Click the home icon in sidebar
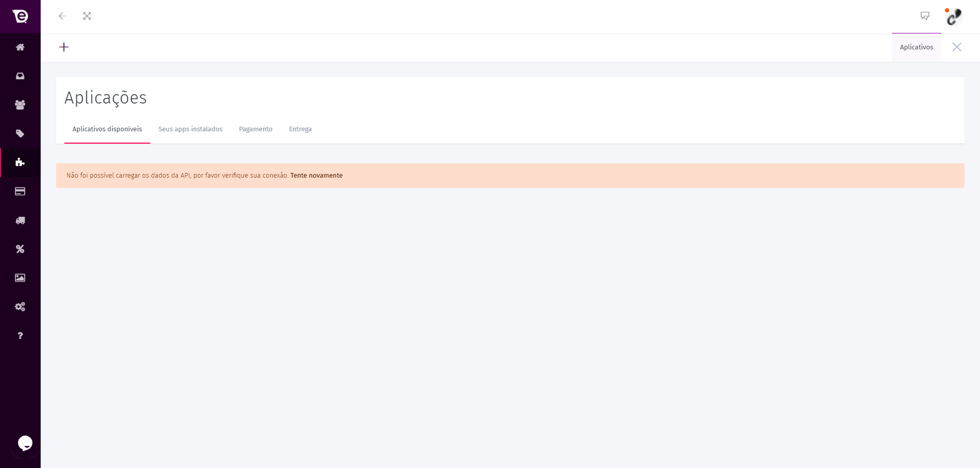The image size is (980, 468). tap(20, 47)
